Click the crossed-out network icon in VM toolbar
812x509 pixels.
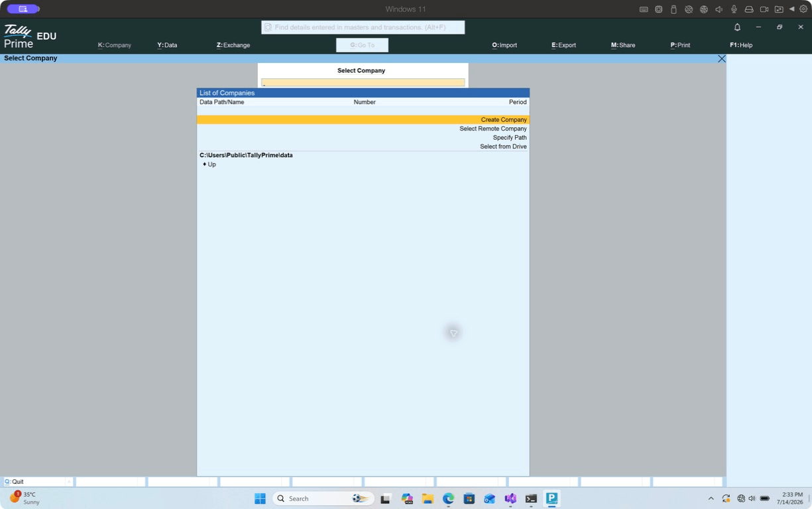[689, 9]
